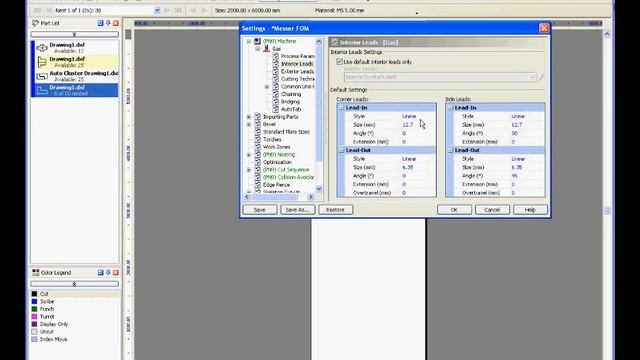Expand the Importing Parts node

tap(249, 117)
